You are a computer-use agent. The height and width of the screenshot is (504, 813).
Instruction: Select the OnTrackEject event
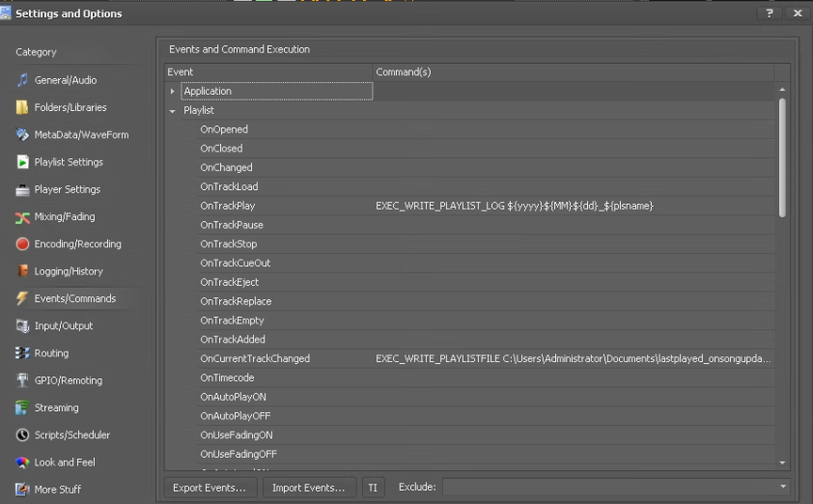tap(229, 283)
